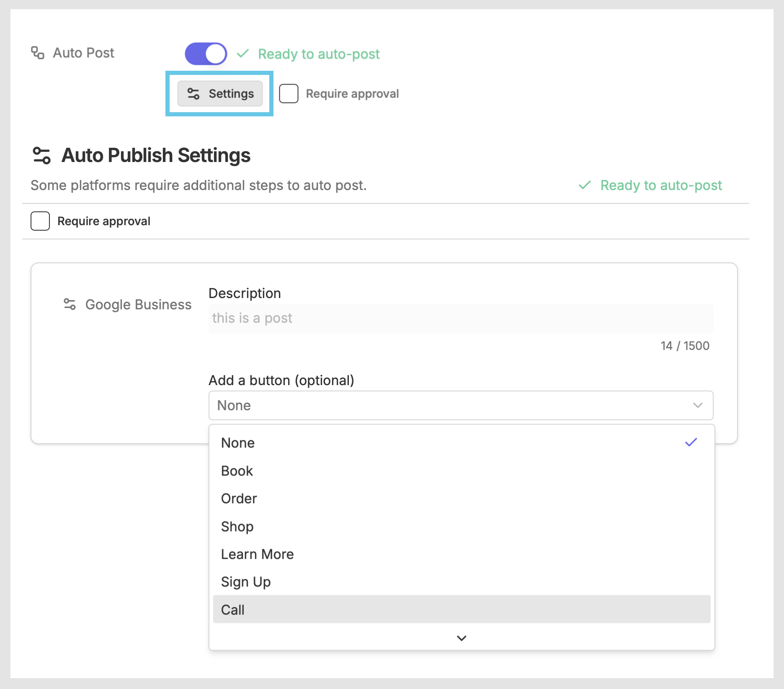Click the Description text field

(x=461, y=319)
